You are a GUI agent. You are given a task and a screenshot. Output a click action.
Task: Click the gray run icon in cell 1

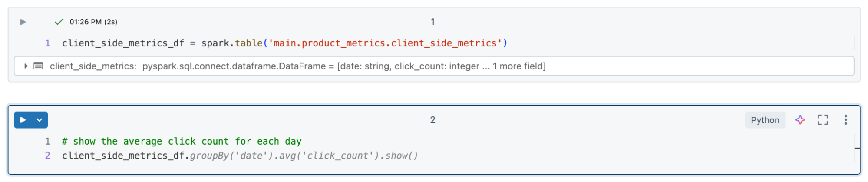tap(23, 22)
